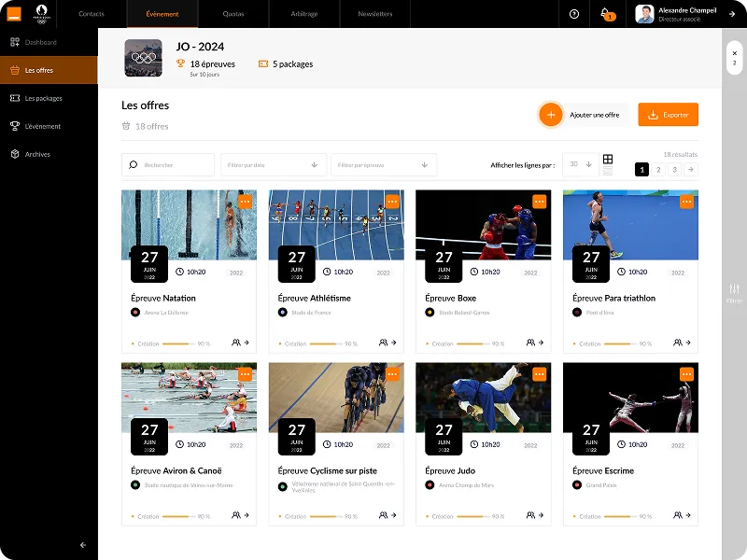Open the Newsletters tab
The width and height of the screenshot is (747, 560).
(x=375, y=14)
